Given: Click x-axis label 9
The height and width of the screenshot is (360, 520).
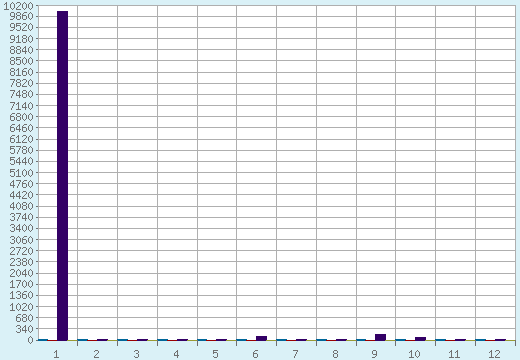Looking at the screenshot, I should coord(374,354).
